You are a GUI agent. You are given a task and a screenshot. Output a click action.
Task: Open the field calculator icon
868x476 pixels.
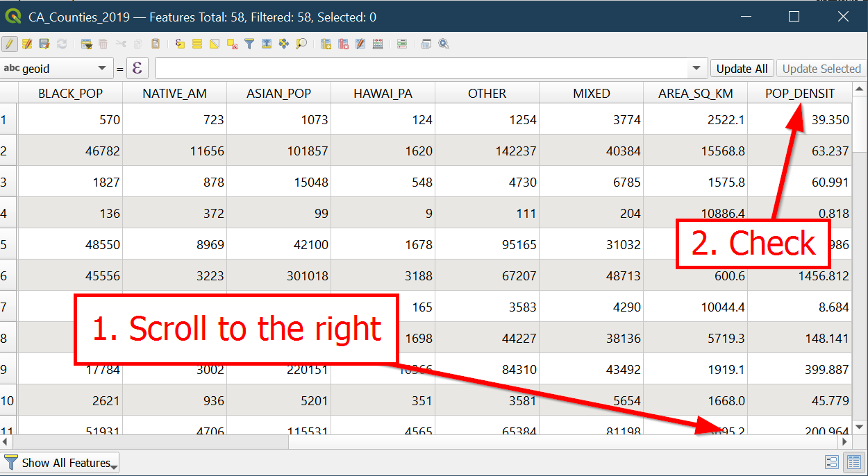378,44
